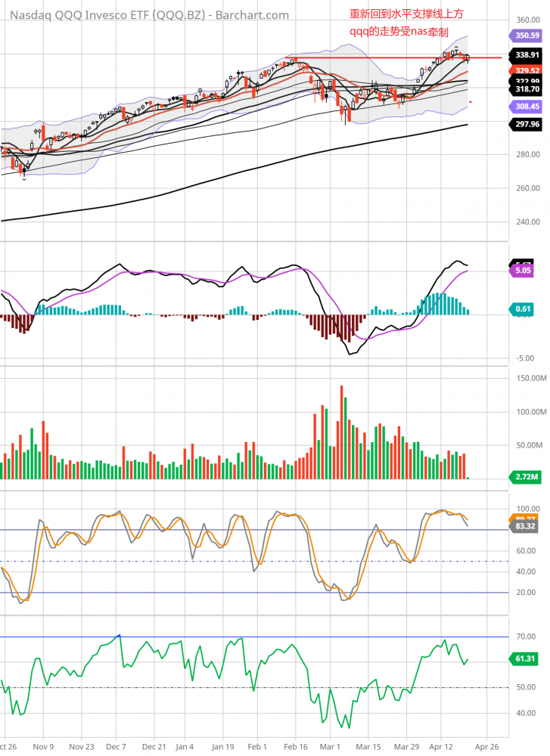Select the purple 350.59 upper band label

click(x=527, y=36)
